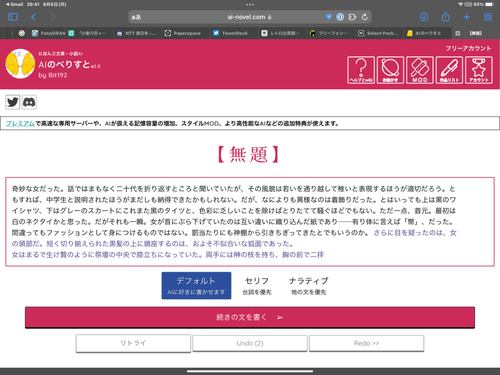Image resolution: width=500 pixels, height=375 pixels.
Task: Click the Undo (2) button
Action: [250, 343]
